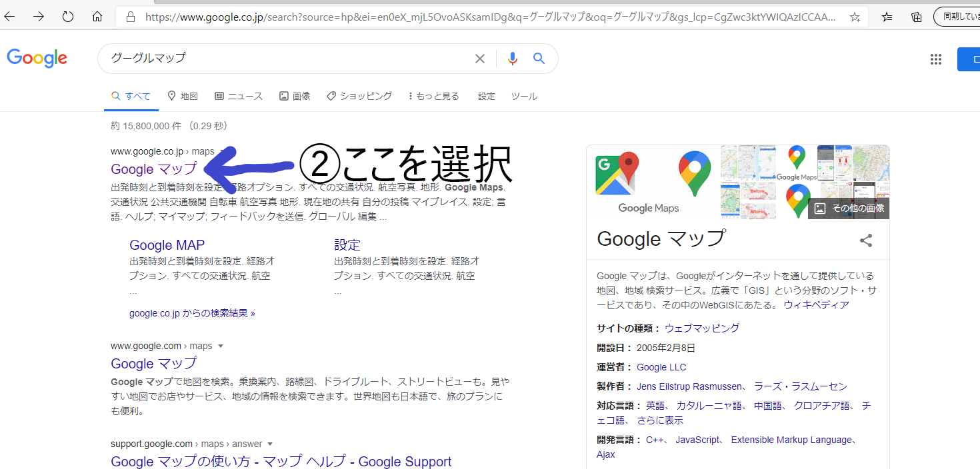Open the 設定 sitelink heading
The height and width of the screenshot is (469, 980).
347,245
